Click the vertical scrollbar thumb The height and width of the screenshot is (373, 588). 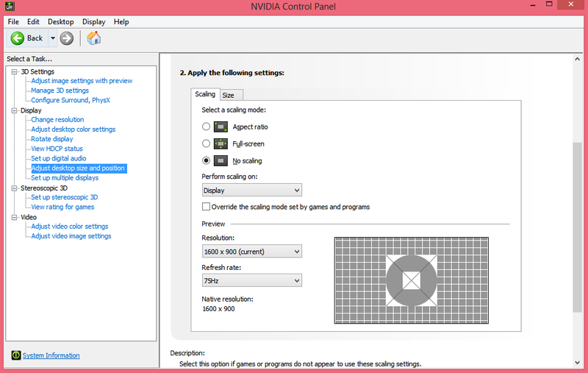point(577,227)
